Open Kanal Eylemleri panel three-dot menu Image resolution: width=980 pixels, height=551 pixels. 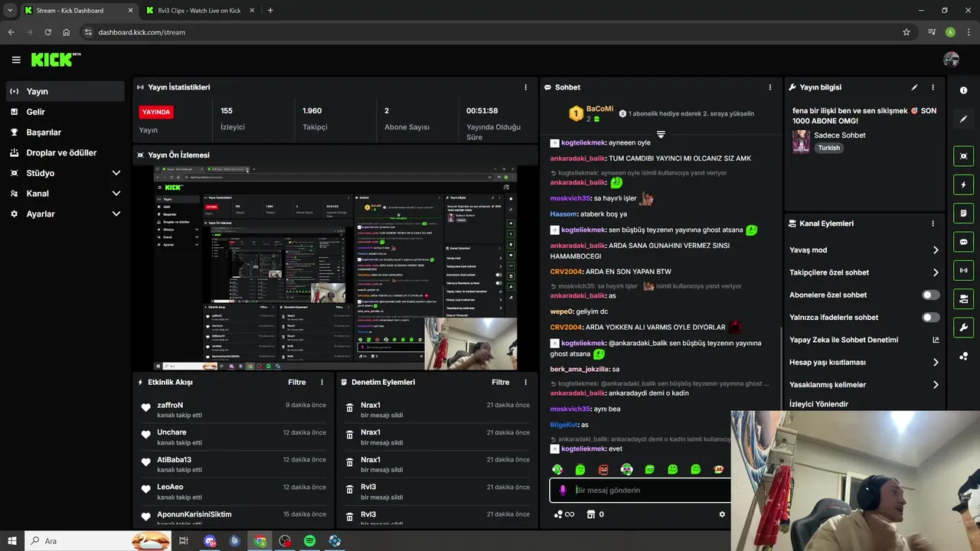pyautogui.click(x=933, y=223)
